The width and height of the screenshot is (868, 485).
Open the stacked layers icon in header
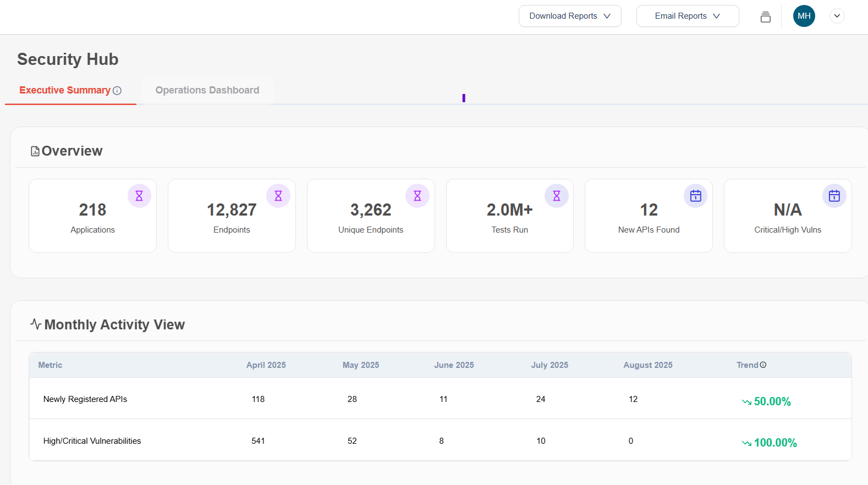765,16
